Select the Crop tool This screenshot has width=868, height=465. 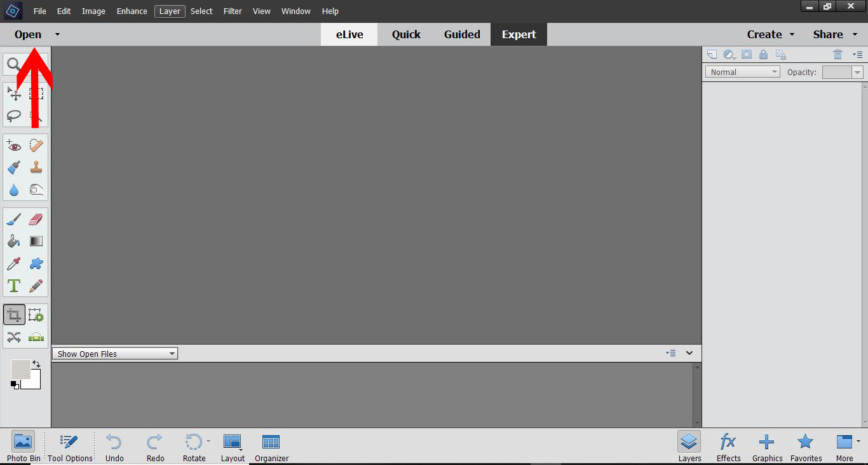14,315
